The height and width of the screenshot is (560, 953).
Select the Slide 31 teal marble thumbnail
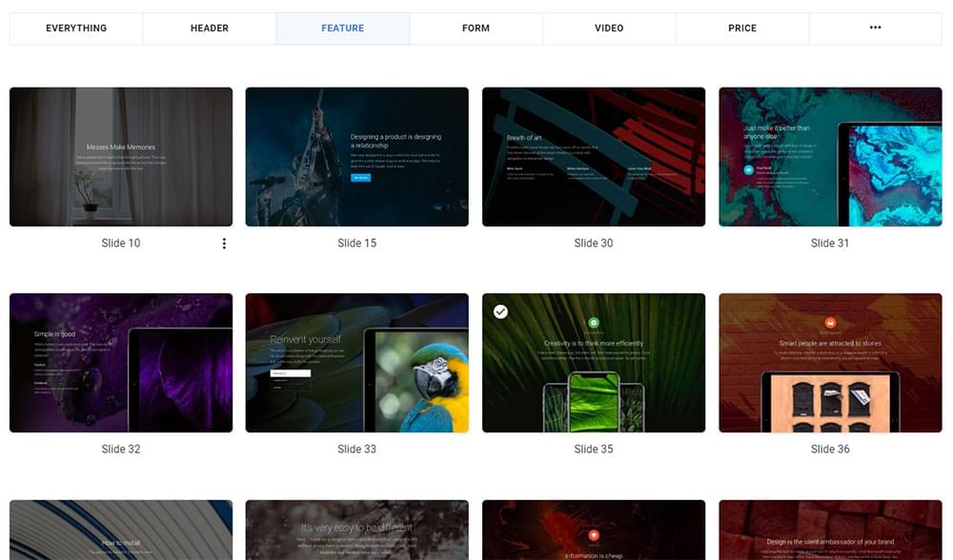[x=830, y=157]
